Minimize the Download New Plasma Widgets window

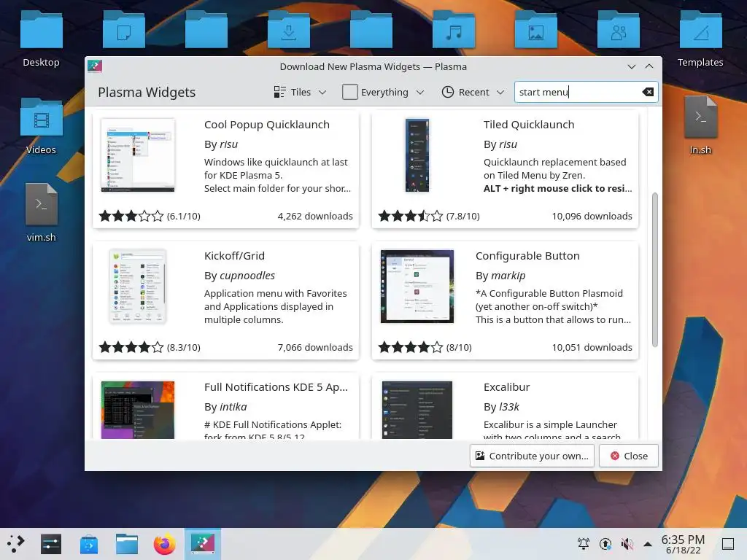coord(632,66)
